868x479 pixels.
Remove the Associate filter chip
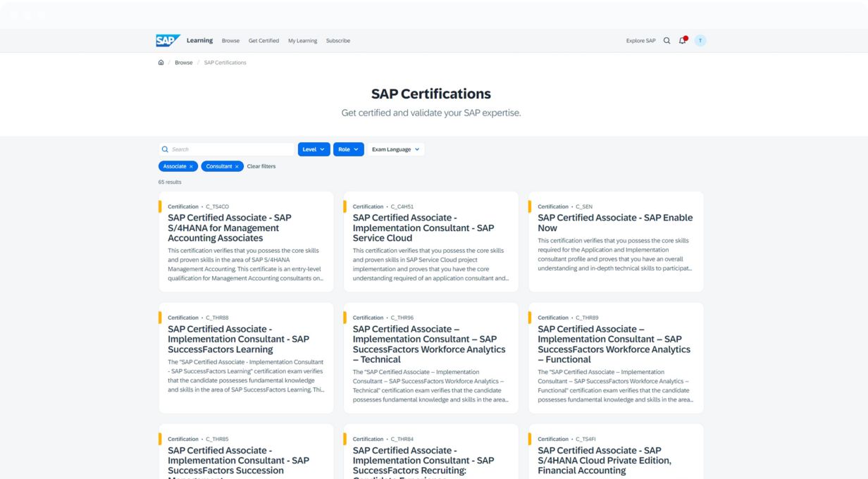(x=191, y=167)
